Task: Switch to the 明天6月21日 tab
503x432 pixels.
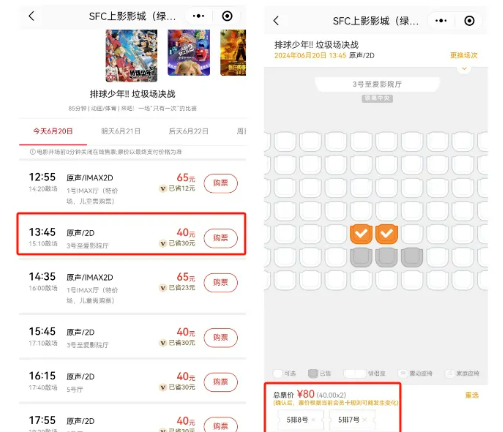Action: point(121,131)
